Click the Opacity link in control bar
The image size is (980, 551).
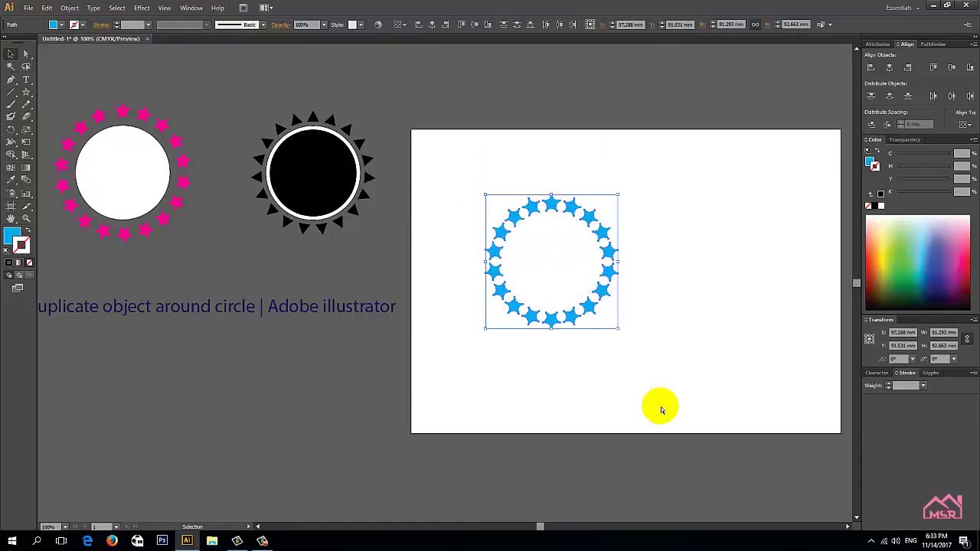point(280,24)
